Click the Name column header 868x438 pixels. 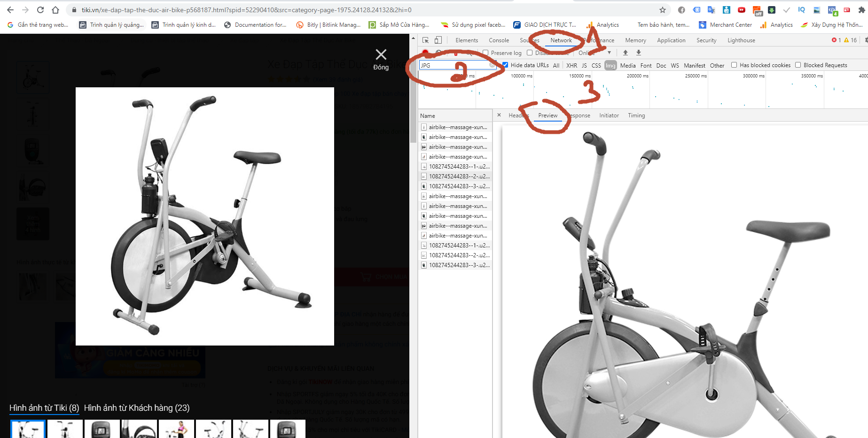point(428,115)
